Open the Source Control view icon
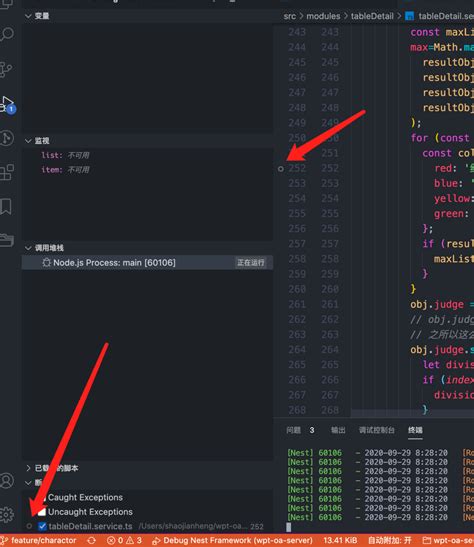 pyautogui.click(x=6, y=69)
